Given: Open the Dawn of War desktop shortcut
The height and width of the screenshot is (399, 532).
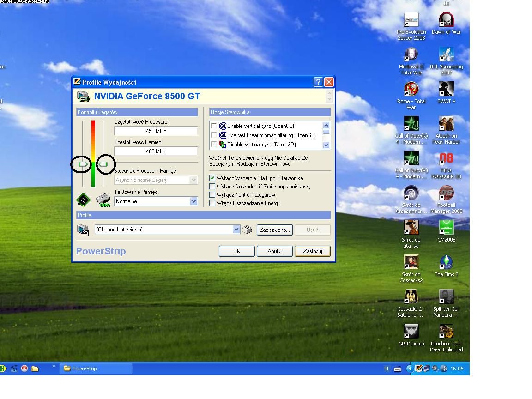Looking at the screenshot, I should coord(446,21).
